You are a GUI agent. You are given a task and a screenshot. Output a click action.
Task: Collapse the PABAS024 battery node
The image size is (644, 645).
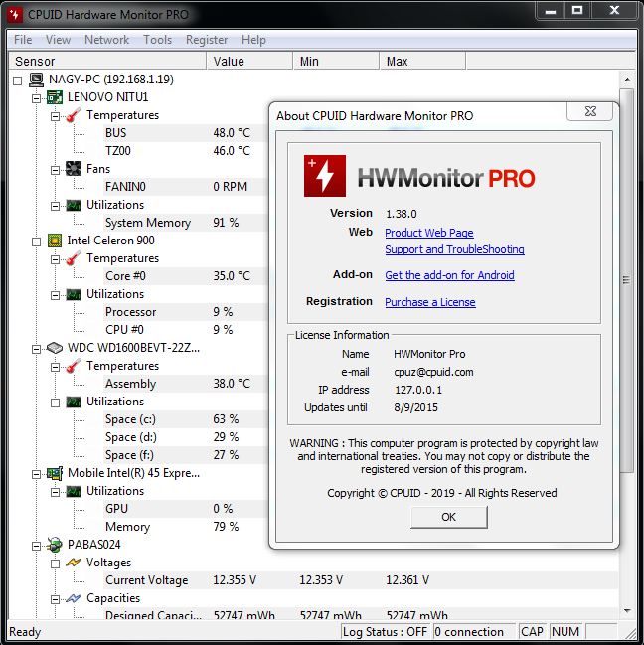[36, 547]
